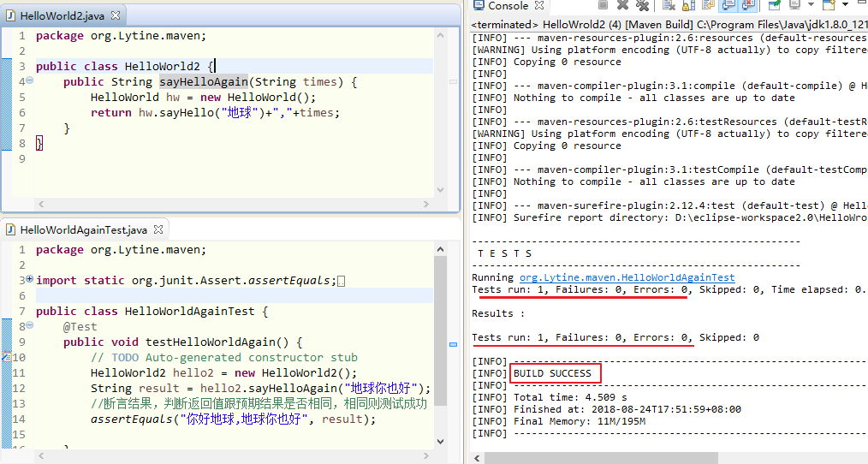Image resolution: width=868 pixels, height=464 pixels.
Task: Click the '// TODO Auto-generated constructor stub' comment
Action: click(x=224, y=358)
